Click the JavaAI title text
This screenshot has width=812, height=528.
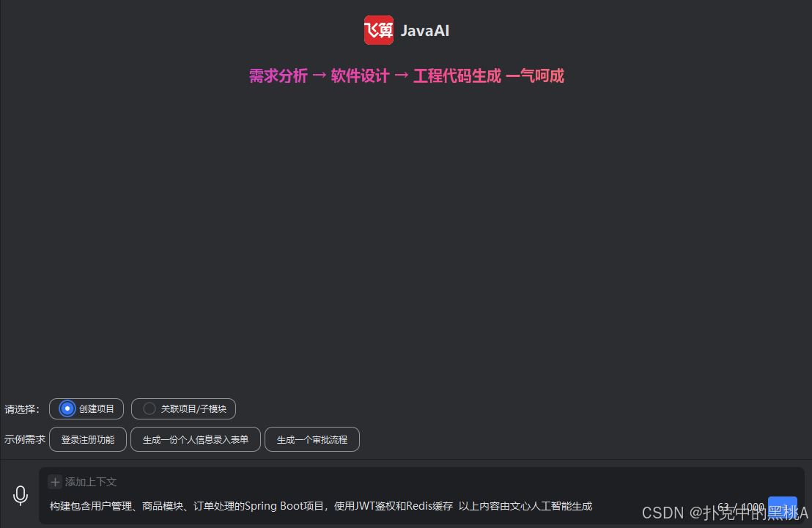[425, 31]
